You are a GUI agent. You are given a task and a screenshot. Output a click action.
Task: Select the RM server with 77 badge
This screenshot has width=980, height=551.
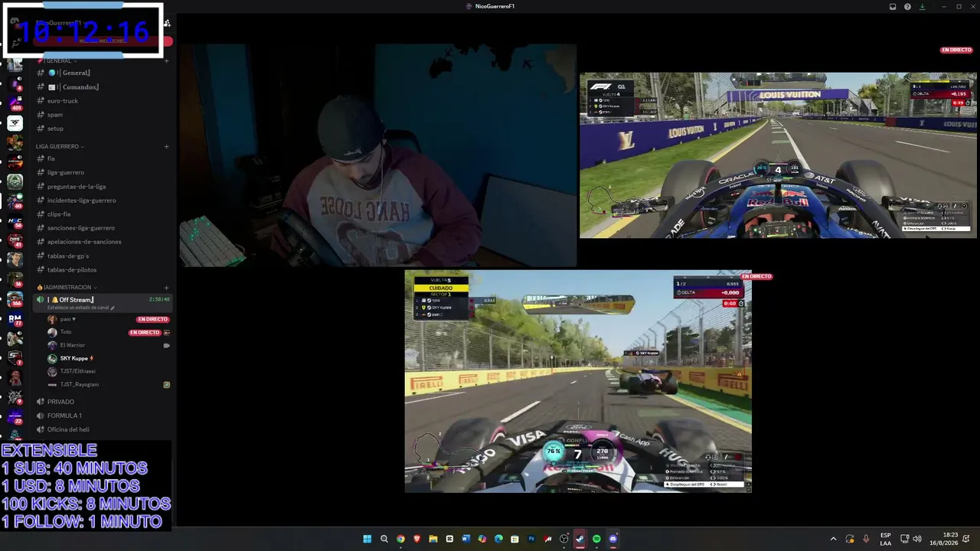15,319
